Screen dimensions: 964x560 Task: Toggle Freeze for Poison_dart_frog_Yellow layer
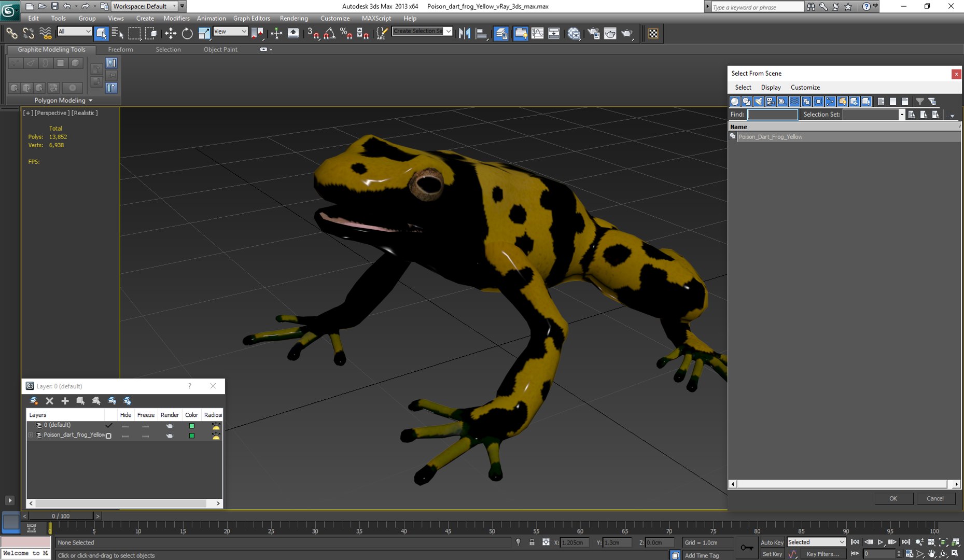pos(145,436)
